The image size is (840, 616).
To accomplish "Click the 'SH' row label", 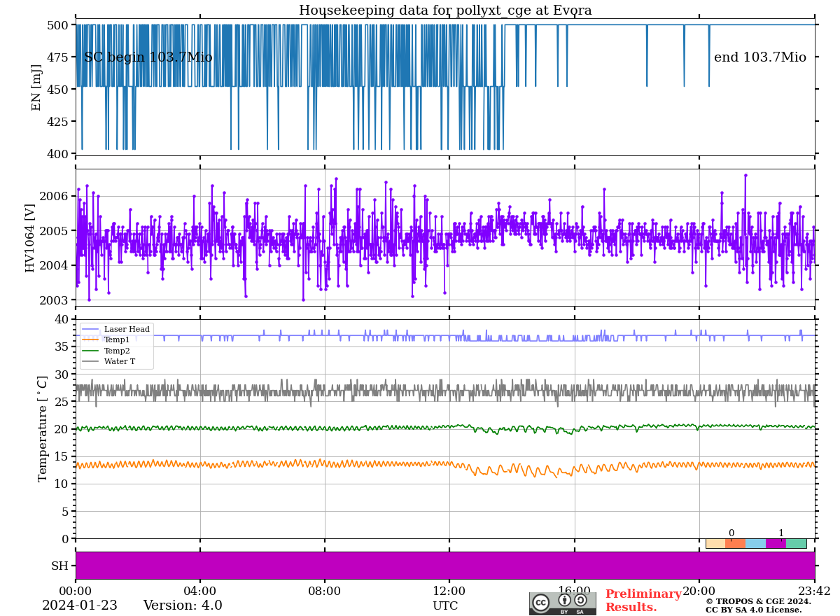I will [x=59, y=566].
